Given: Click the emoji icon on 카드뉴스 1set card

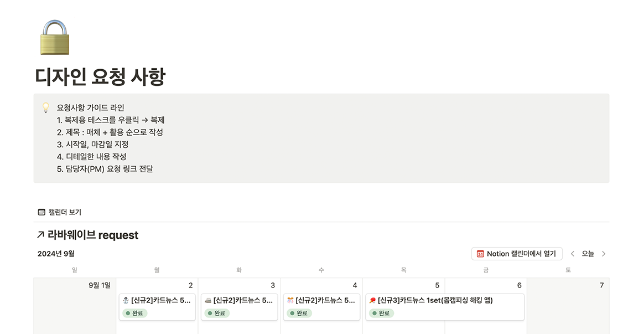Looking at the screenshot, I should (x=372, y=301).
